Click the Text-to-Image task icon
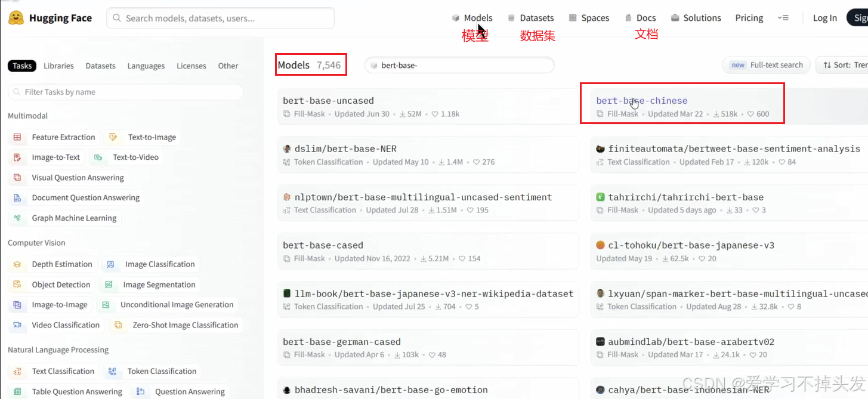The width and height of the screenshot is (868, 399). [113, 137]
